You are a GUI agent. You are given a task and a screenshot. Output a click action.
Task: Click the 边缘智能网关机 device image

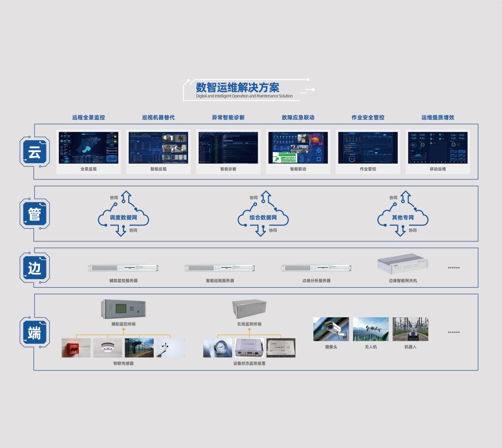pos(403,264)
